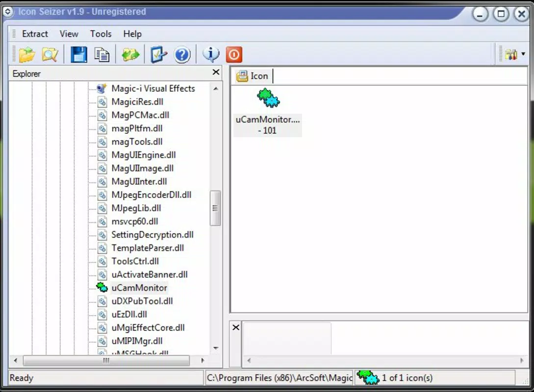Viewport: 534px width, 392px height.
Task: Click the green arrows refresh icon
Action: point(130,54)
